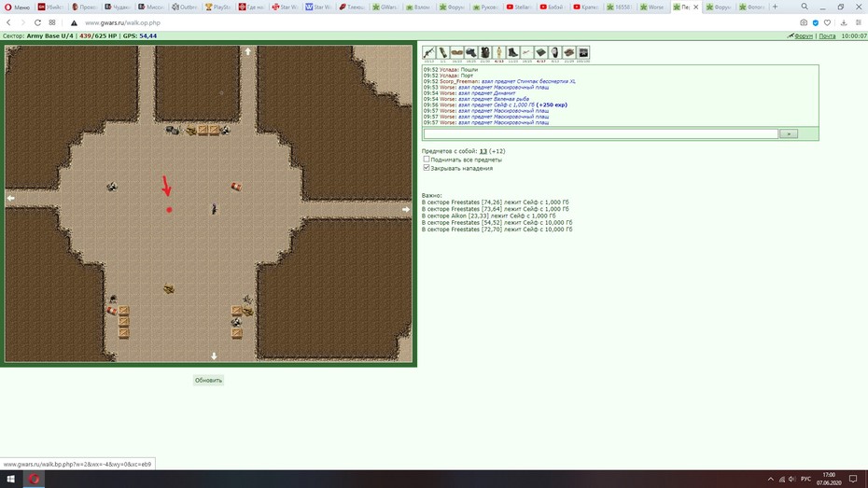Go south using the bottom map arrow
Viewport: 868px width, 488px height.
215,356
